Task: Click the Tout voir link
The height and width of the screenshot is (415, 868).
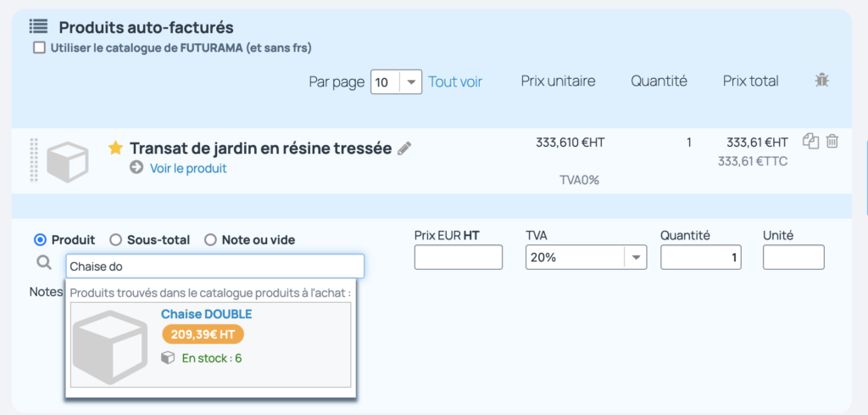Action: point(455,82)
